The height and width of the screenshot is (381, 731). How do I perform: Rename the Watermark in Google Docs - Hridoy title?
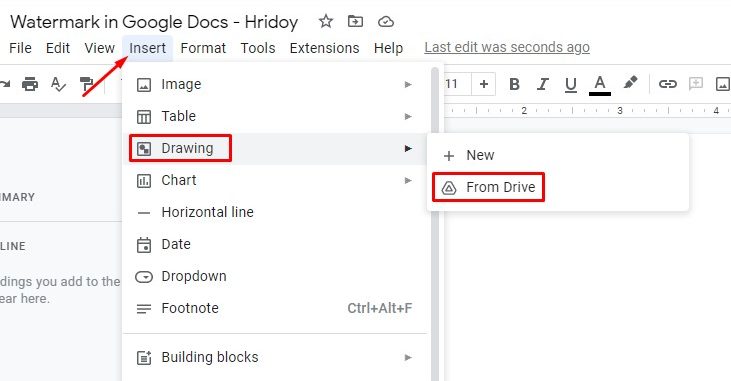point(154,22)
